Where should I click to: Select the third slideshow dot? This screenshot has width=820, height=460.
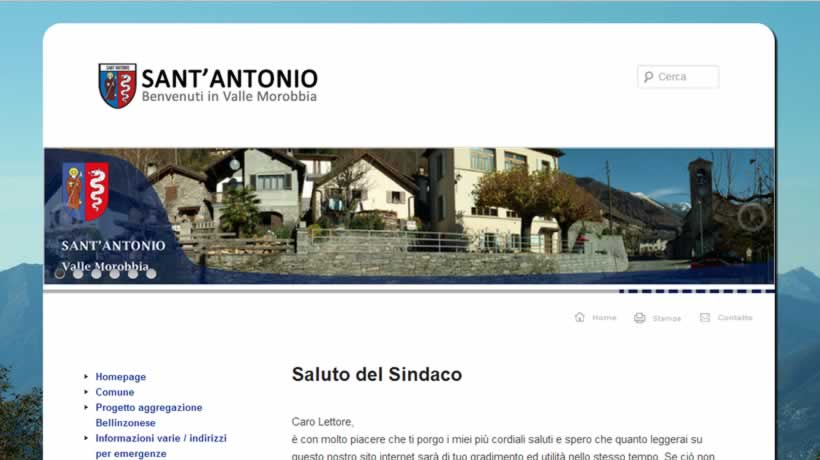pyautogui.click(x=96, y=273)
